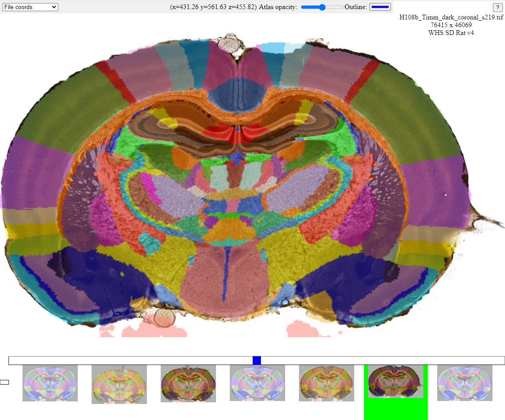Select the first section thumbnail in the filmstrip
Image resolution: width=505 pixels, height=420 pixels.
[x=50, y=383]
